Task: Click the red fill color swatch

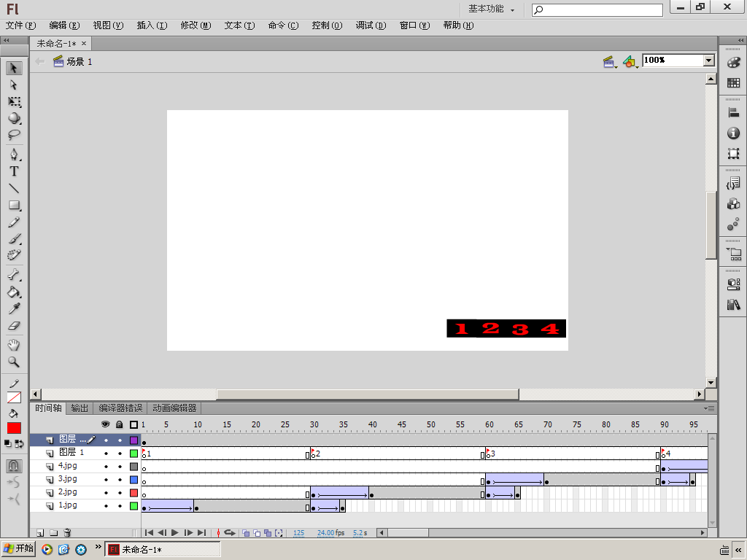Action: [x=14, y=428]
